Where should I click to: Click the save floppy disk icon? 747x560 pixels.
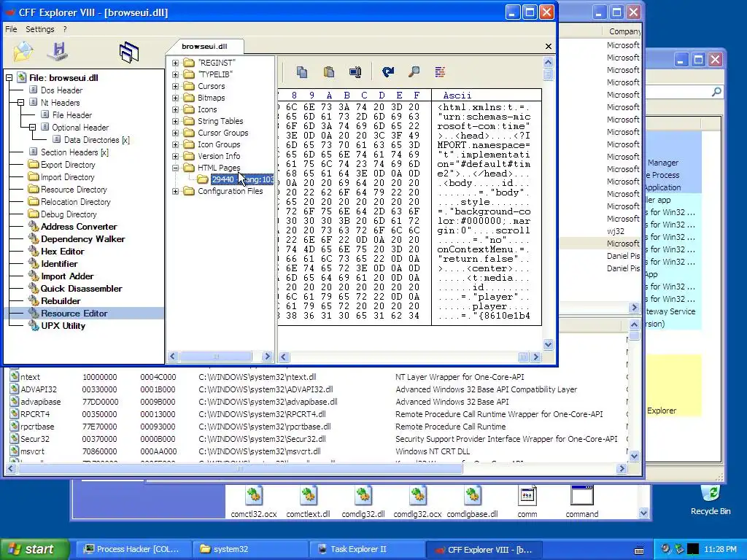tap(58, 52)
